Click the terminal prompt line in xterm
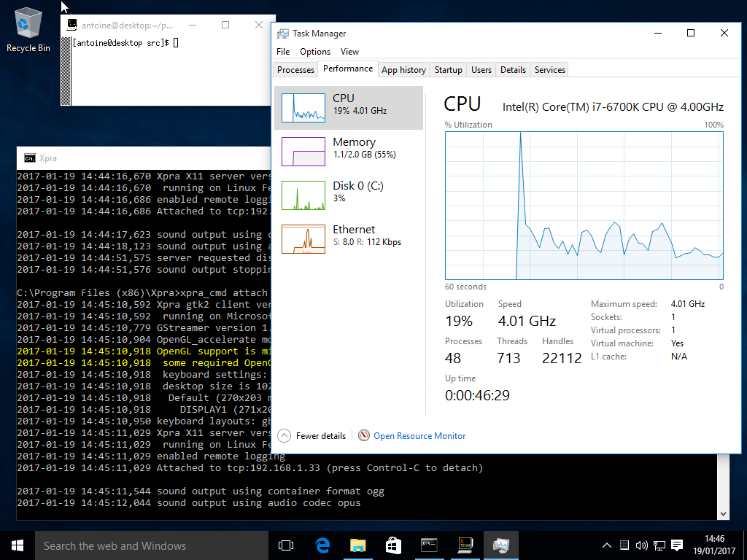747x560 pixels. click(x=125, y=43)
